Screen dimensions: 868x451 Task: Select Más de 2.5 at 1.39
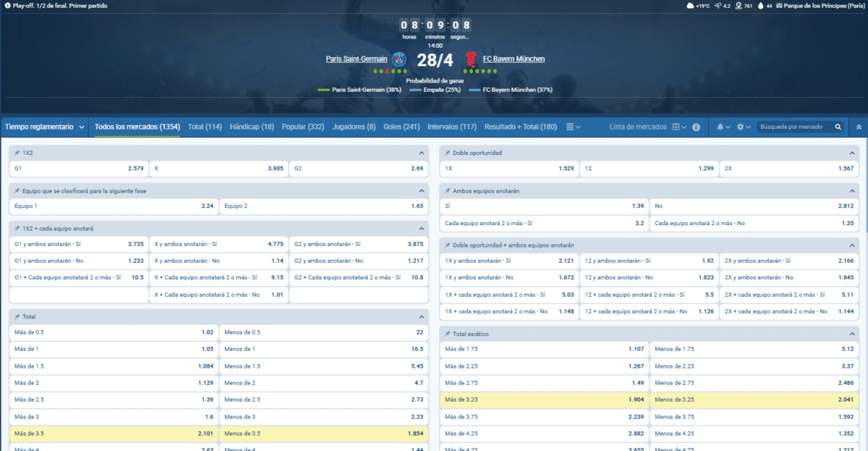point(114,399)
